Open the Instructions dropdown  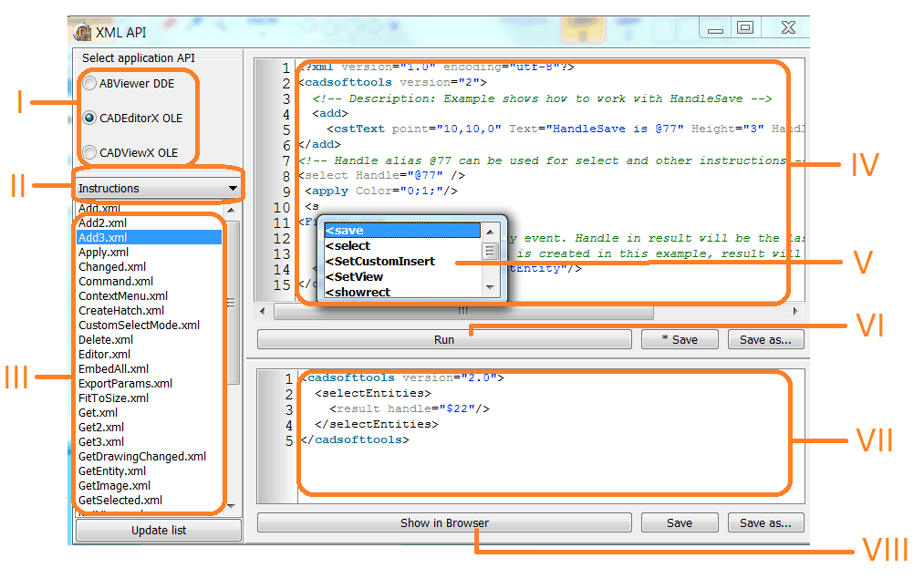coord(157,189)
